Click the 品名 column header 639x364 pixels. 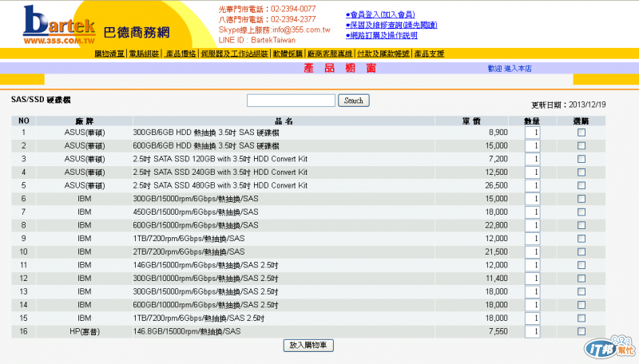tap(284, 121)
